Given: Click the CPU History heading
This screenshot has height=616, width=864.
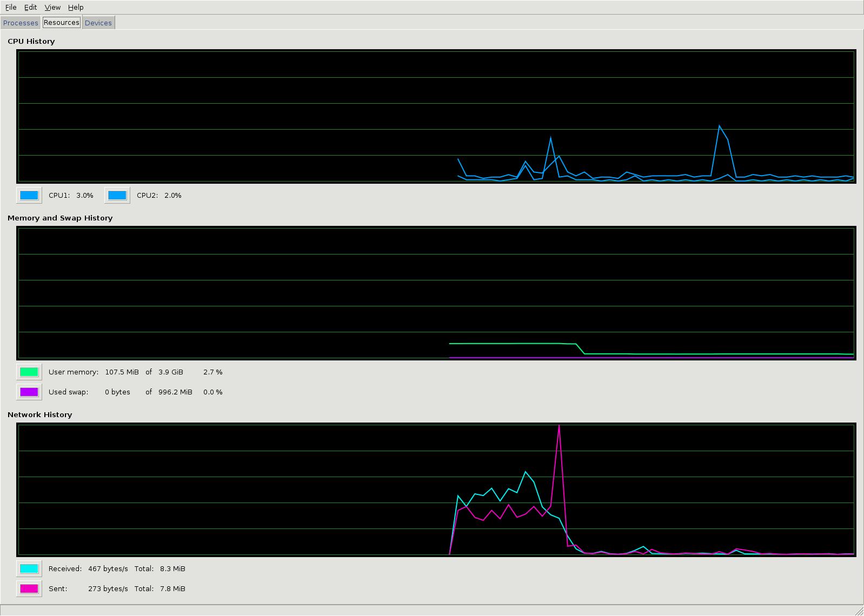Looking at the screenshot, I should (x=31, y=41).
